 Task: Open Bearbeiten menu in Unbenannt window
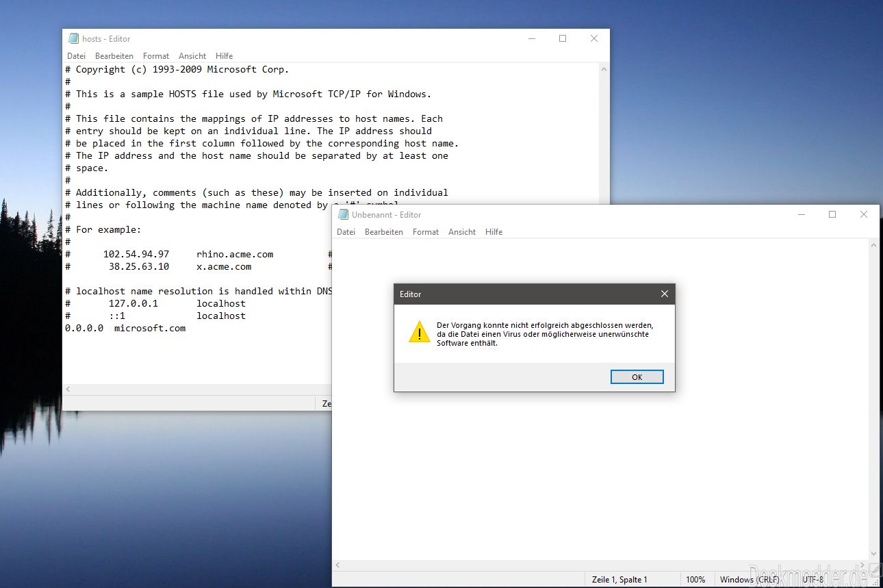[x=384, y=232]
